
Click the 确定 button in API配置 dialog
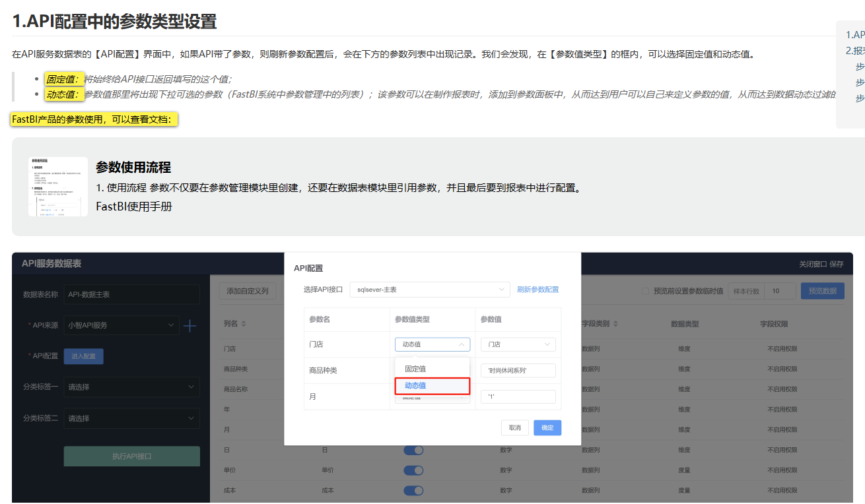[x=547, y=428]
